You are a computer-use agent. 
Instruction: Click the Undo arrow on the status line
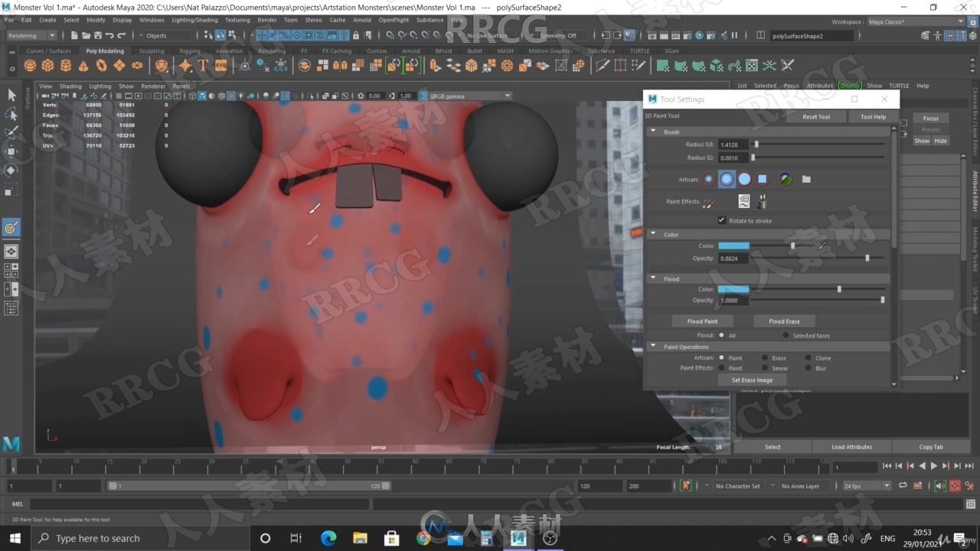coord(109,35)
